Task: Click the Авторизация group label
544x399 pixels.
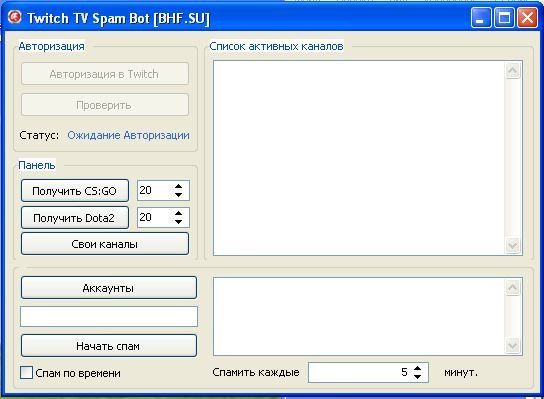Action: point(51,46)
